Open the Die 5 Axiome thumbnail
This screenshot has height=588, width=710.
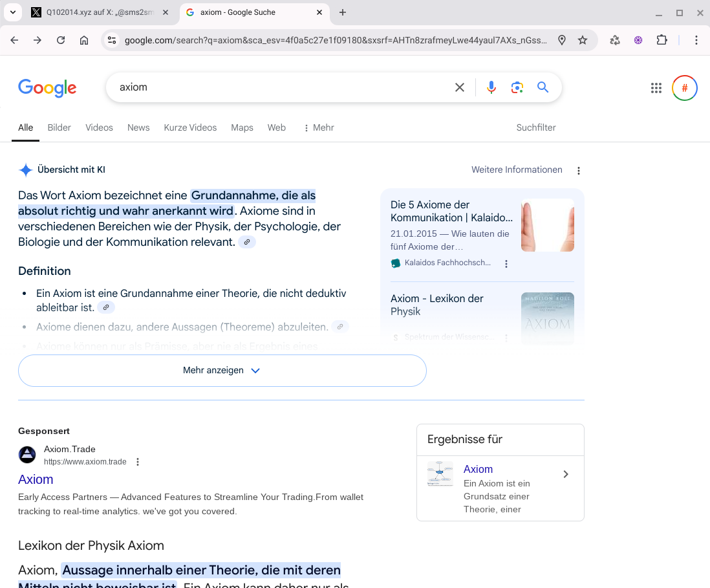(547, 225)
